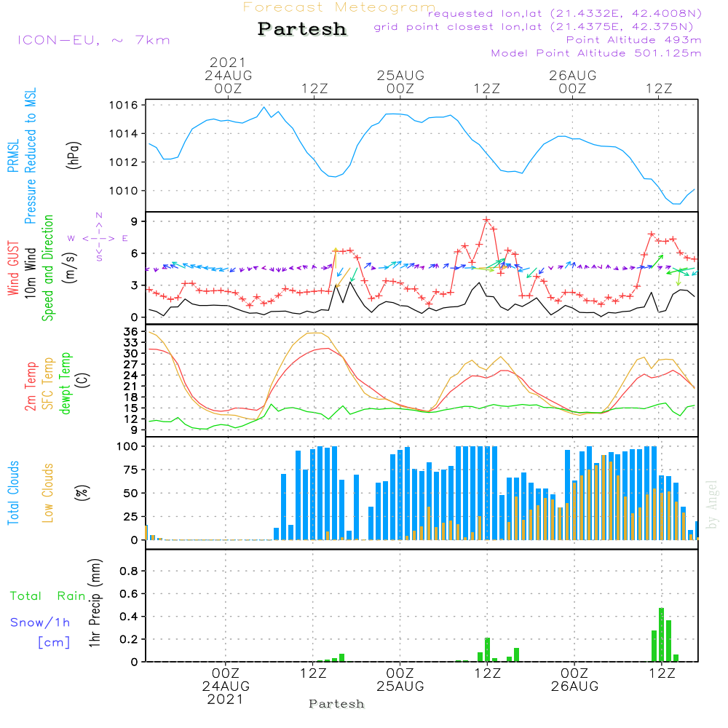This screenshot has width=728, height=728.
Task: Select precipitation tick value 0.8
Action: [129, 571]
